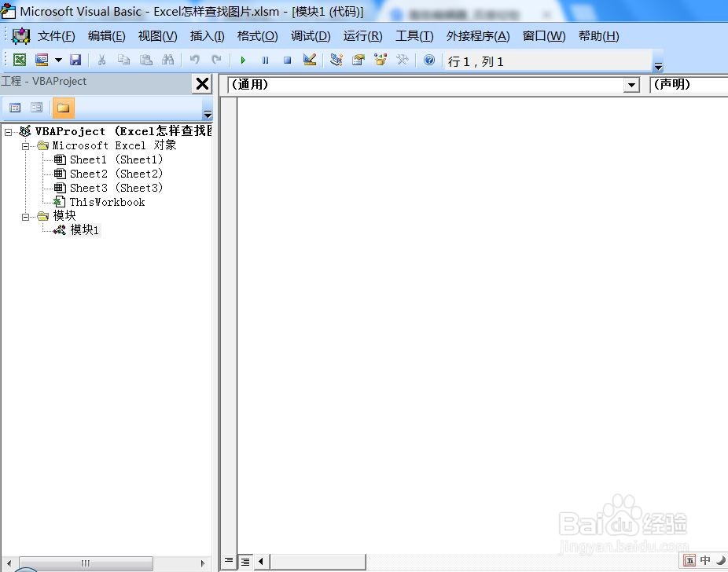
Task: Collapse VBAProject root tree node
Action: click(9, 132)
